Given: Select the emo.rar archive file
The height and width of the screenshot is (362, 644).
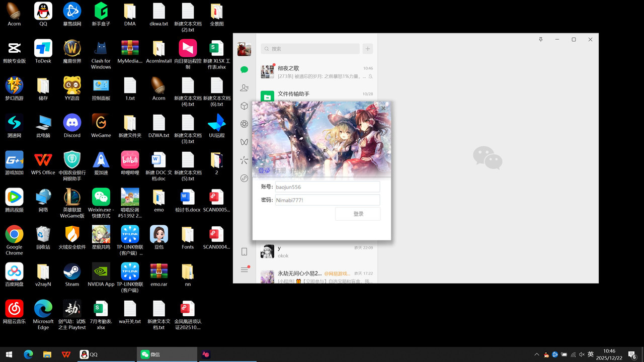Looking at the screenshot, I should pyautogui.click(x=159, y=275).
